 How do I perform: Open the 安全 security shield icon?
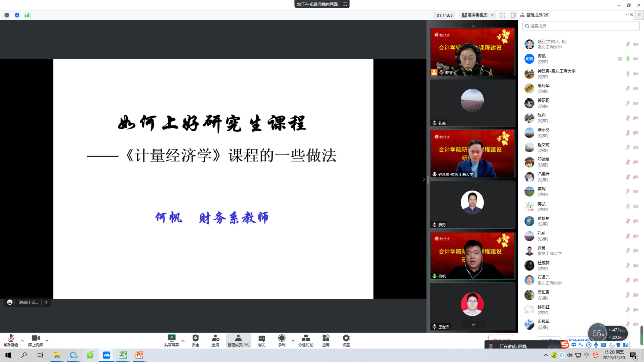[196, 339]
